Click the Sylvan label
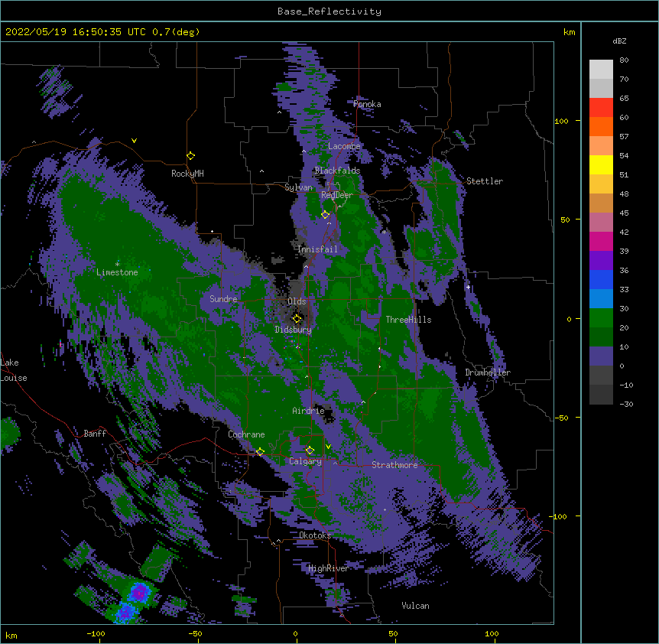The image size is (659, 644). click(298, 188)
